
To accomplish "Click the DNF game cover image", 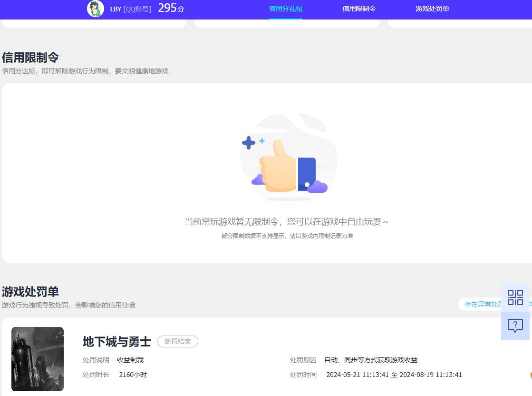I will tap(37, 359).
